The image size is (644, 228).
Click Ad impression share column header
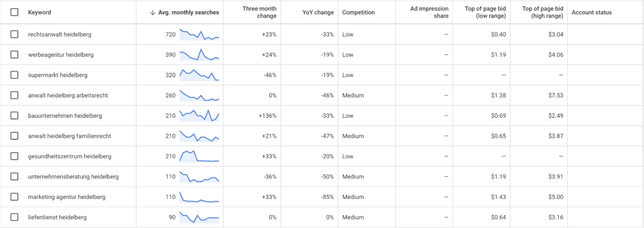pyautogui.click(x=429, y=12)
